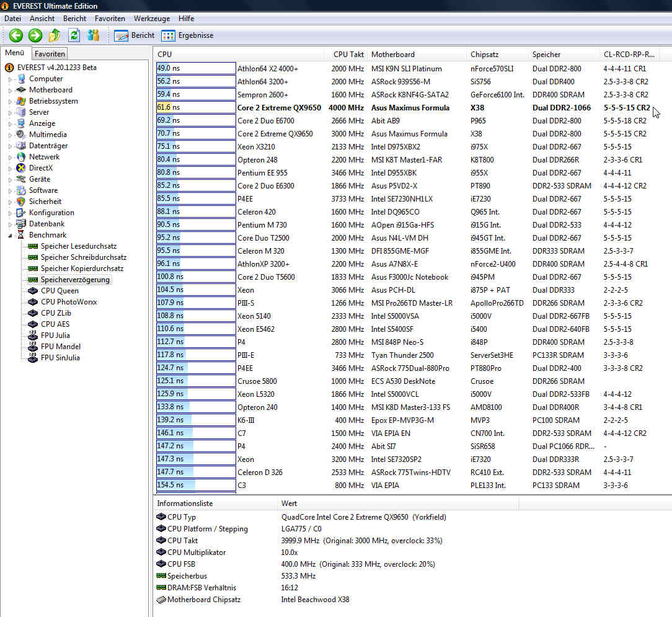Screen dimensions: 672x617
Task: Expand the Betriebssystem tree node
Action: [x=11, y=102]
